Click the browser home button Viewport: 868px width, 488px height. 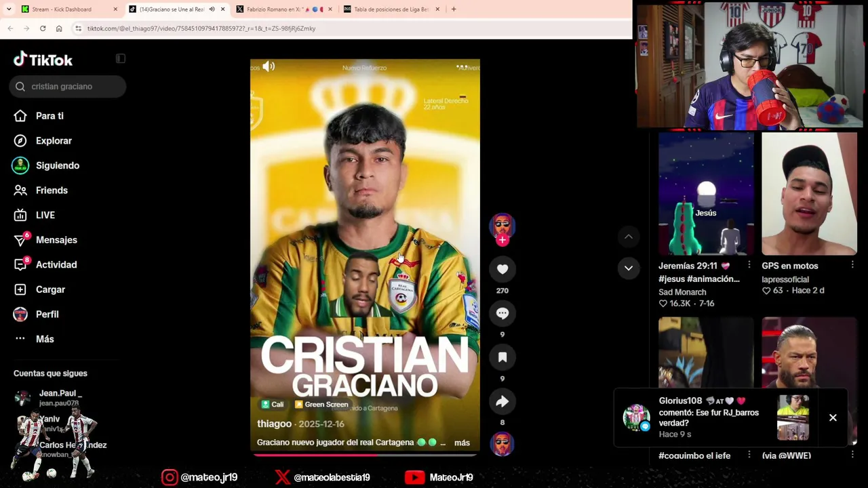pyautogui.click(x=59, y=28)
